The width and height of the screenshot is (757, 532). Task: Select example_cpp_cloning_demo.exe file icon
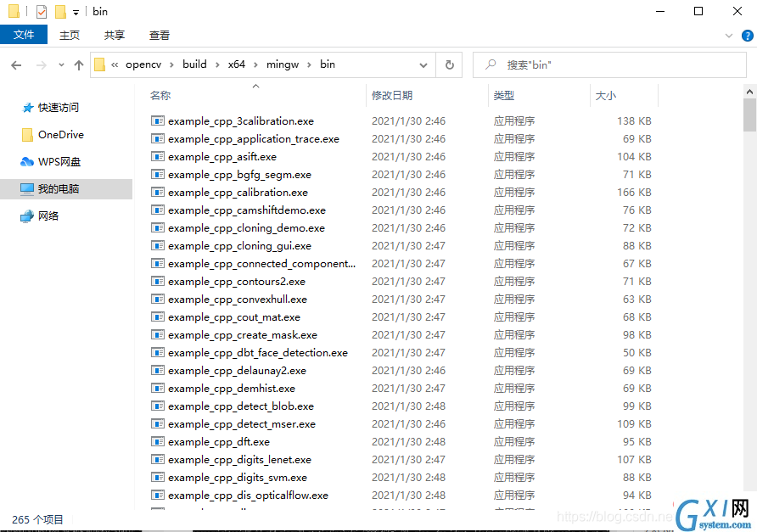point(157,228)
